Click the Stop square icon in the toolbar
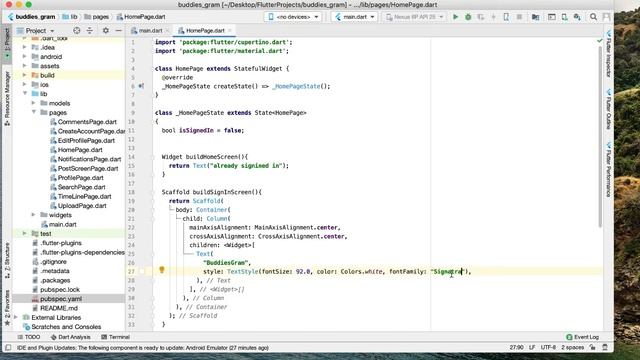This screenshot has height=360, width=640. (519, 17)
